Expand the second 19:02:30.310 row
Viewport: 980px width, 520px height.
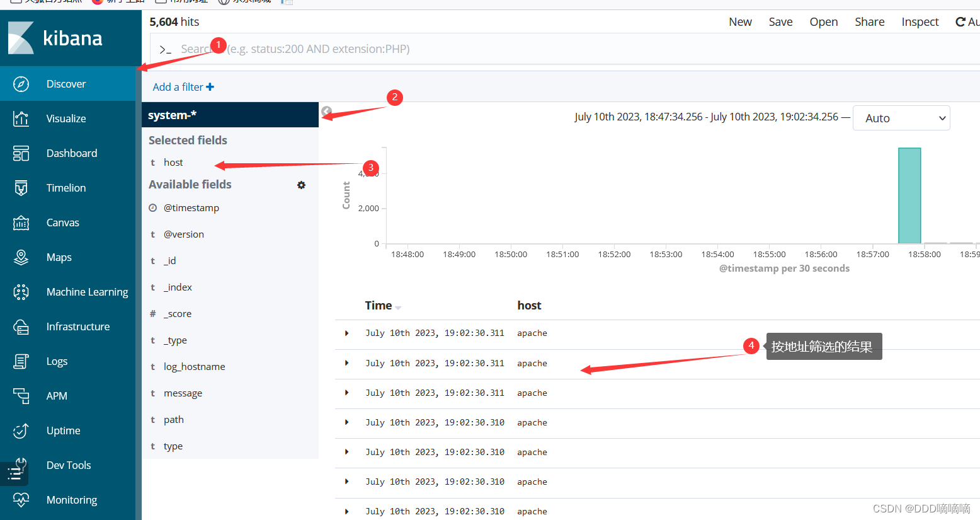point(346,452)
